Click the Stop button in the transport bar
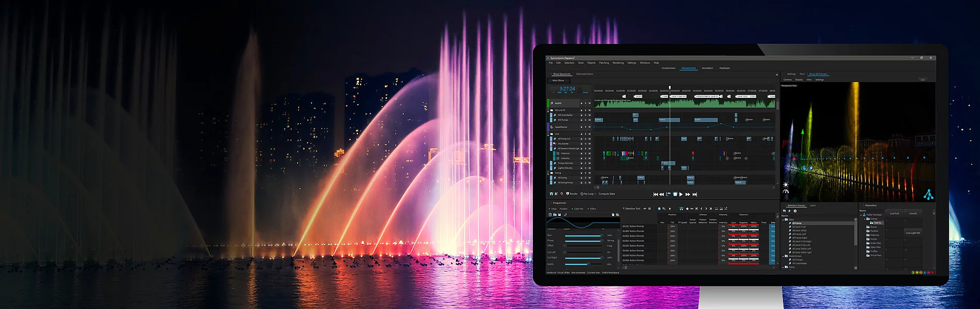The image size is (980, 309). [675, 194]
